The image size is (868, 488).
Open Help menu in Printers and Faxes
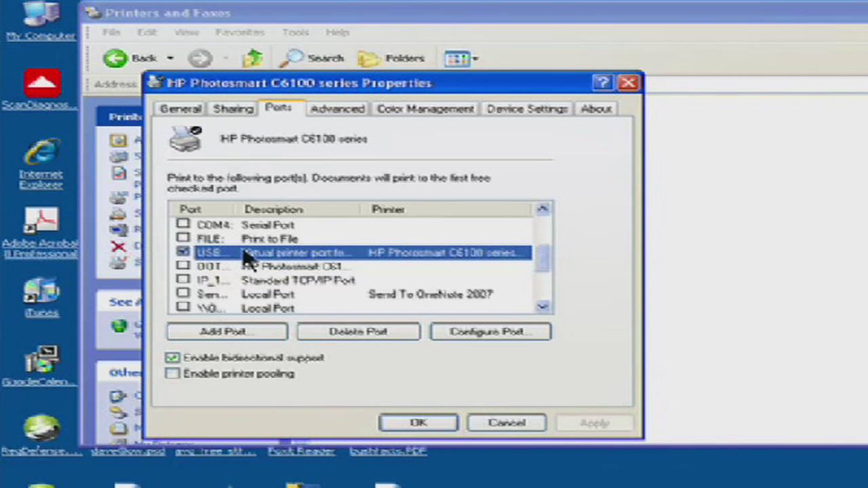point(337,32)
